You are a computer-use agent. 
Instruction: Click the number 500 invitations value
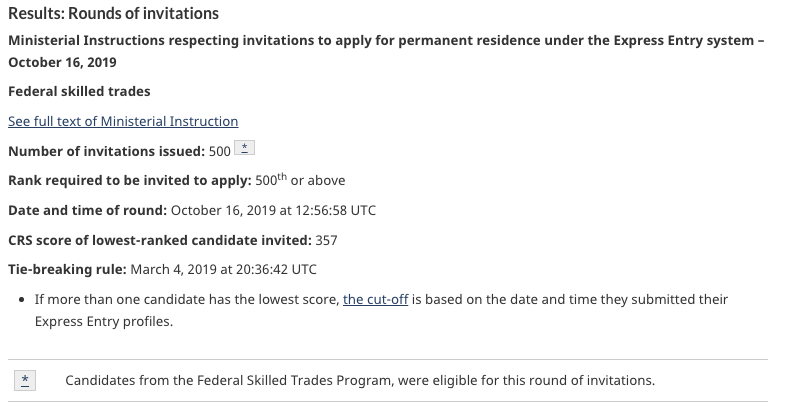(219, 151)
